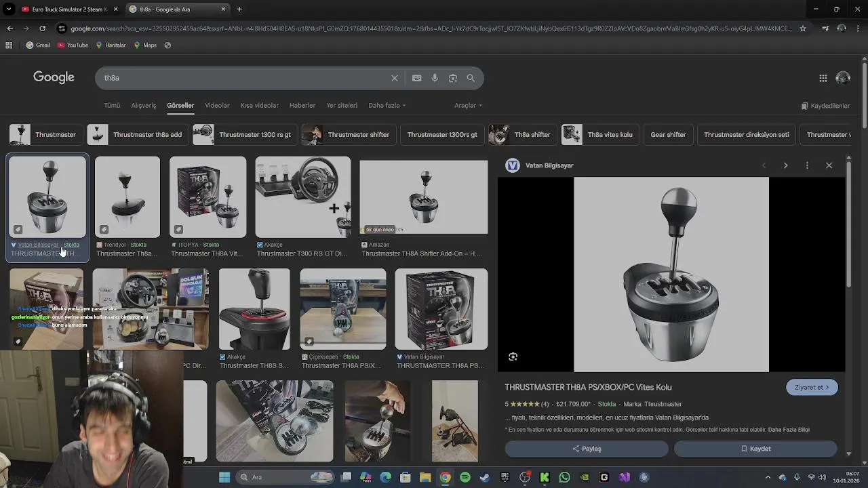Clear search text with X icon
The image size is (868, 488).
[x=395, y=78]
